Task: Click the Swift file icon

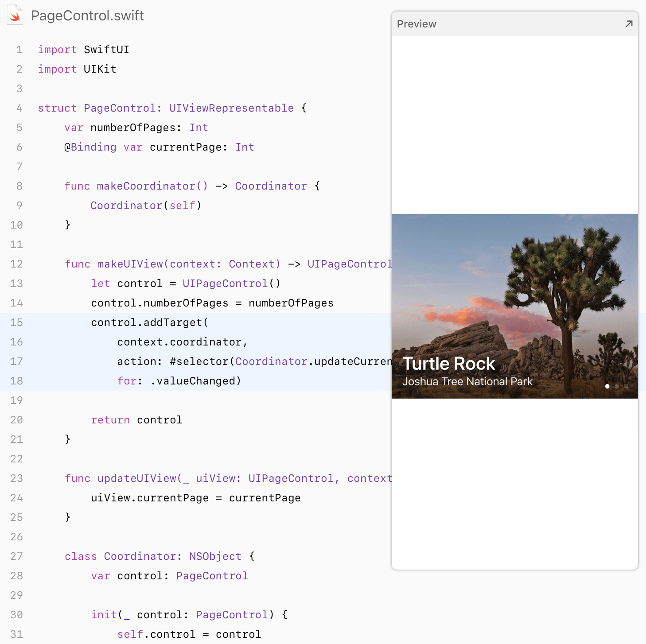Action: coord(15,15)
